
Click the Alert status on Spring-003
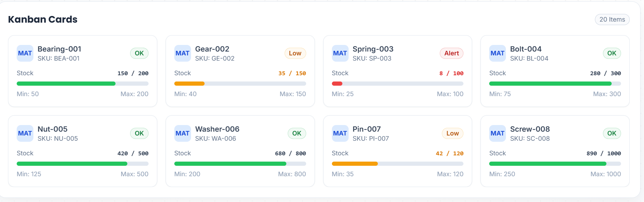[x=451, y=53]
